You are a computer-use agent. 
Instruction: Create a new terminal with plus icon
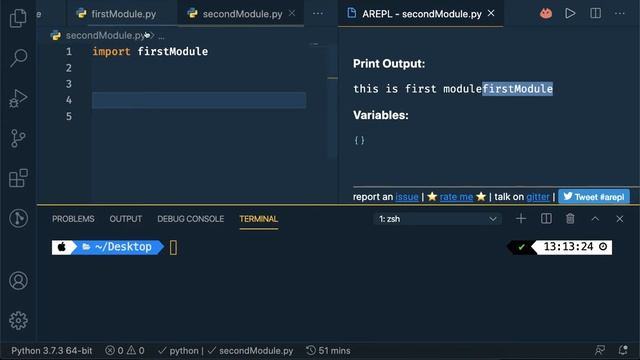pyautogui.click(x=521, y=219)
